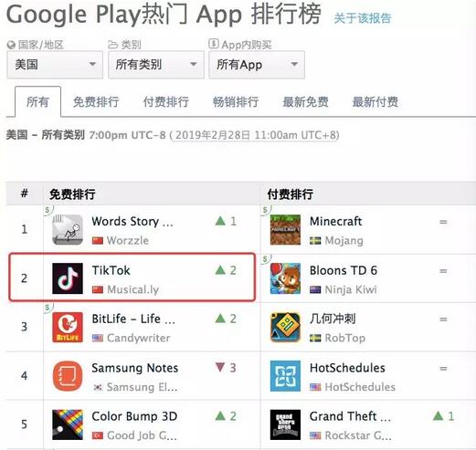Click the Minecraft app icon

pos(285,230)
